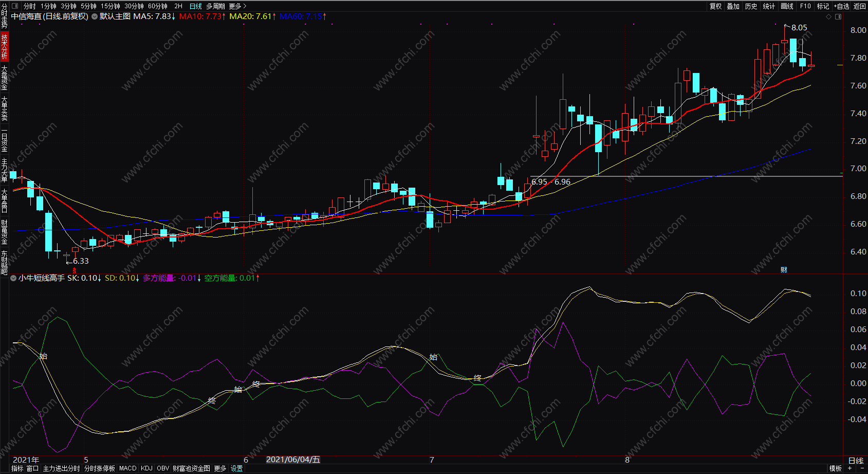This screenshot has width=868, height=474.
Task: Click the red $ marker under 6.33
Action: point(75,270)
